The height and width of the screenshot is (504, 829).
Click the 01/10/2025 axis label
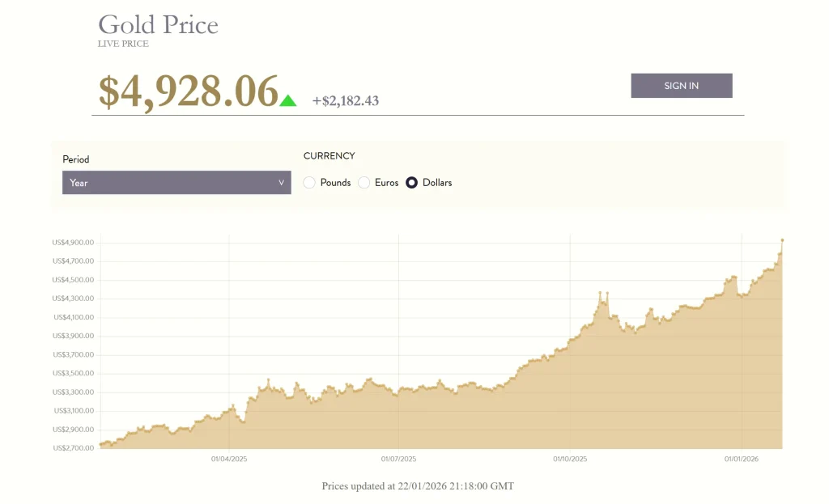[x=569, y=458]
